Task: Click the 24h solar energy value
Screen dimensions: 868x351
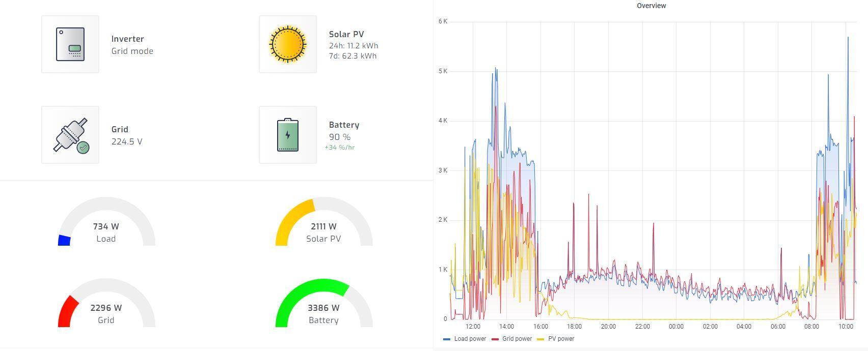Action: (x=354, y=45)
